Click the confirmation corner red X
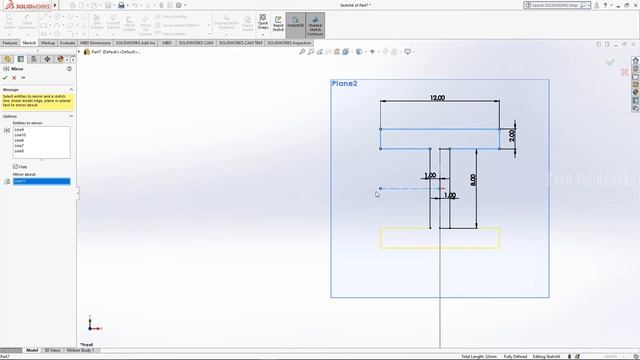This screenshot has width=640, height=360. (x=624, y=73)
